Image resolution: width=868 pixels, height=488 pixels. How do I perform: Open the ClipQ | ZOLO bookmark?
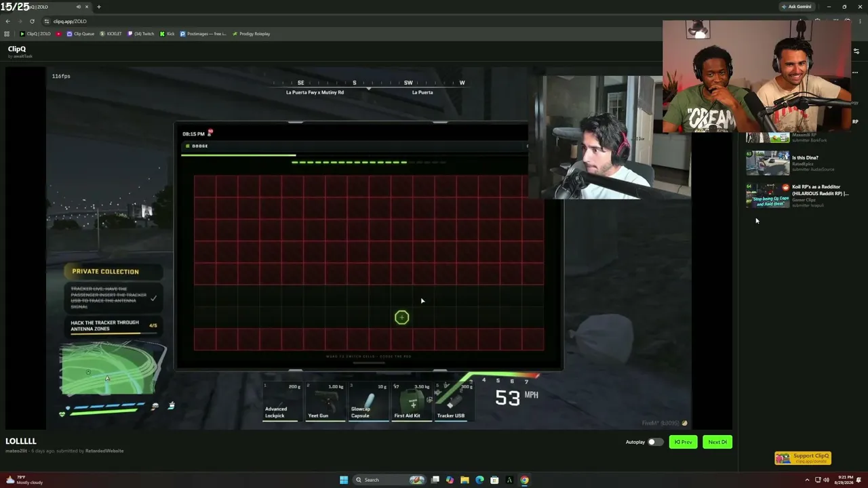point(35,34)
